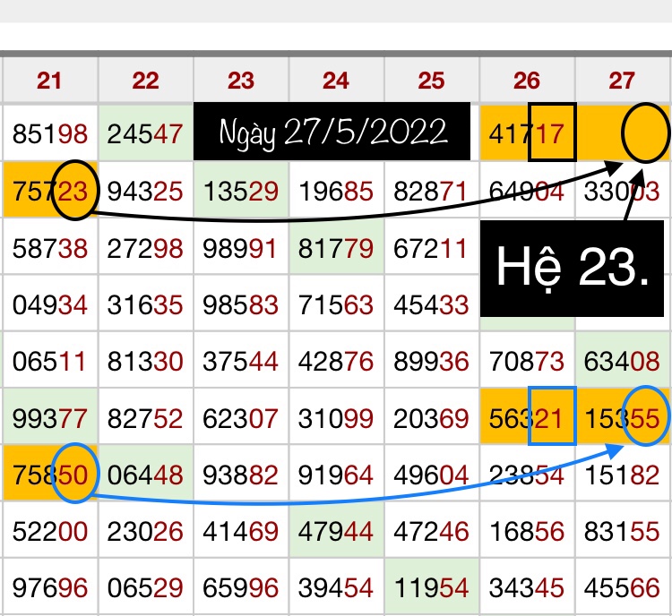The width and height of the screenshot is (672, 616).
Task: Click the blue-circled 50 in cell 75850
Action: pyautogui.click(x=75, y=473)
